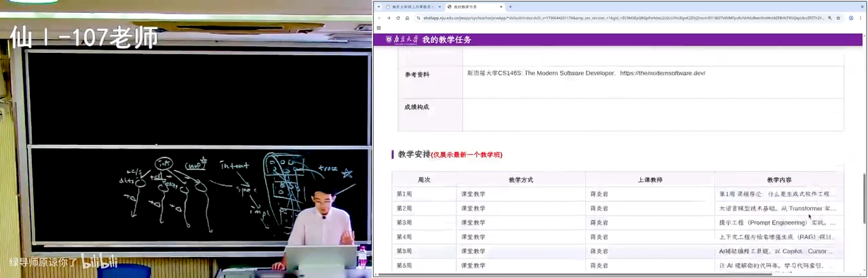868x278 pixels.
Task: Click the 让 AI 理解你的代码库 content cell
Action: 779,265
